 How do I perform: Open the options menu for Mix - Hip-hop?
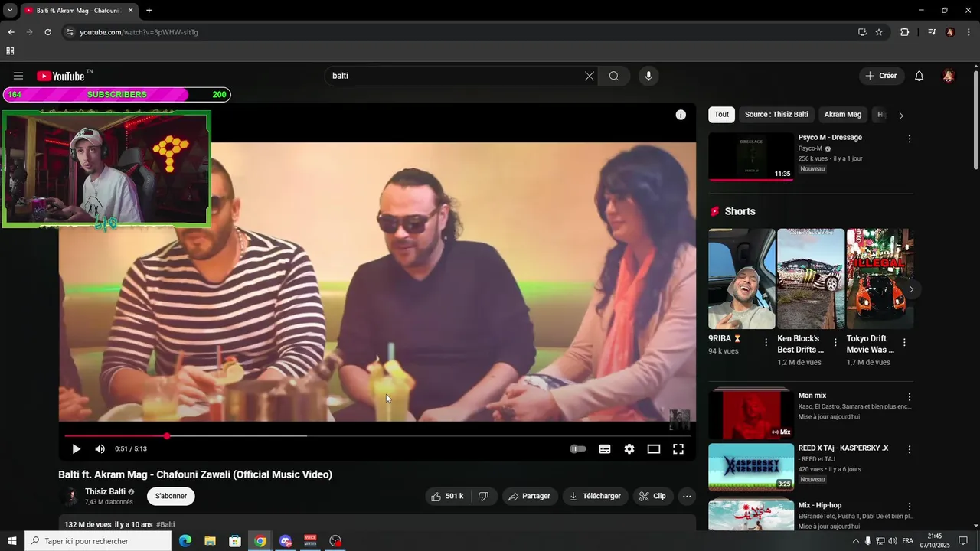pyautogui.click(x=910, y=507)
